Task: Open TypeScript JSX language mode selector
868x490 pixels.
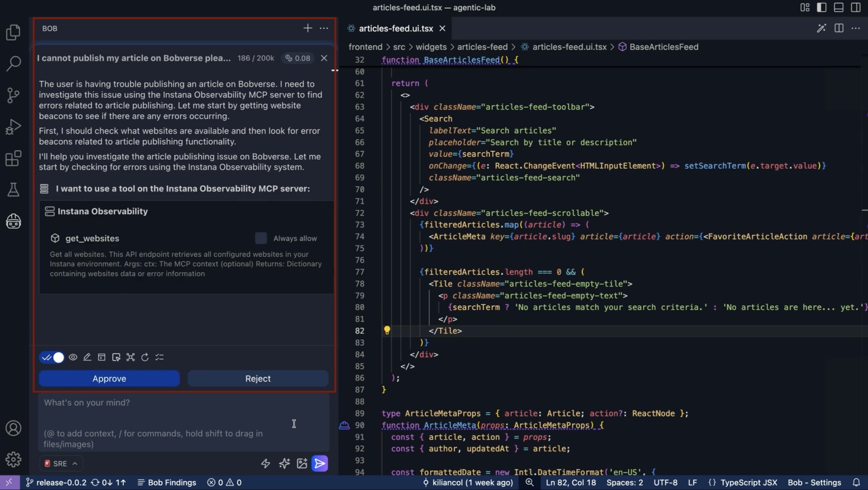Action: point(749,482)
